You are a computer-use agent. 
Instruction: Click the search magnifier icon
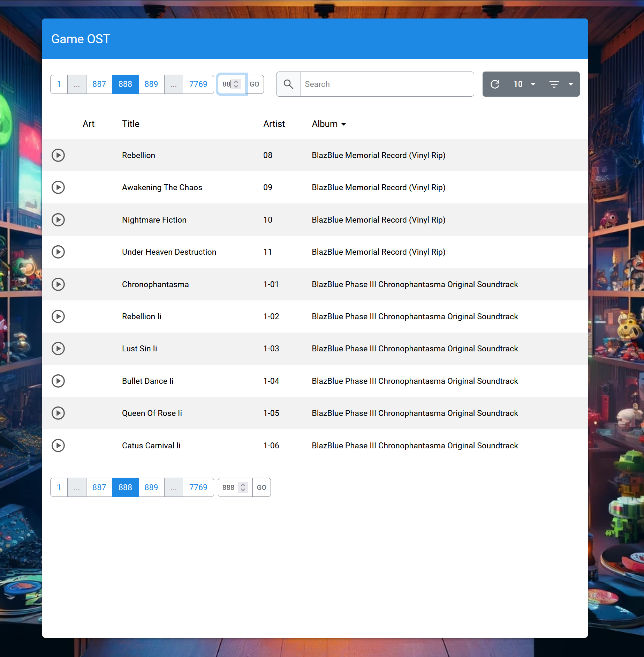click(x=288, y=84)
